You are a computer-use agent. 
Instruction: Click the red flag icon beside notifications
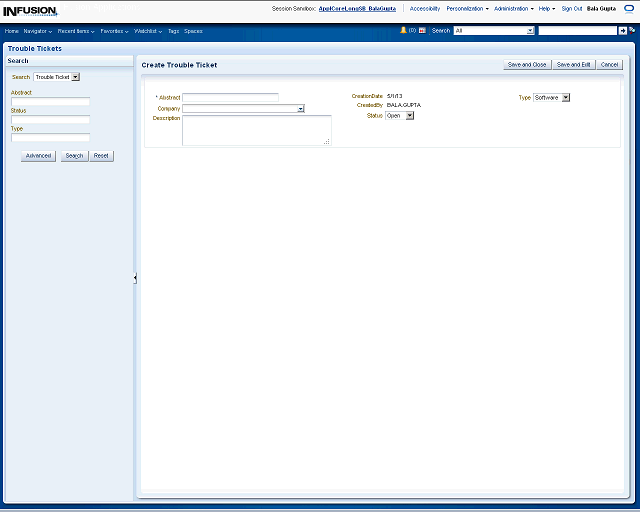[x=422, y=31]
